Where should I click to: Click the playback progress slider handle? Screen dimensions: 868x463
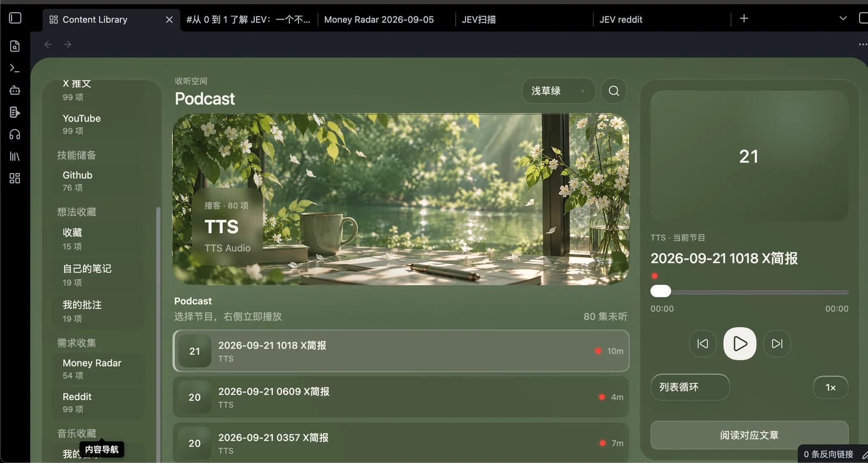(x=661, y=291)
